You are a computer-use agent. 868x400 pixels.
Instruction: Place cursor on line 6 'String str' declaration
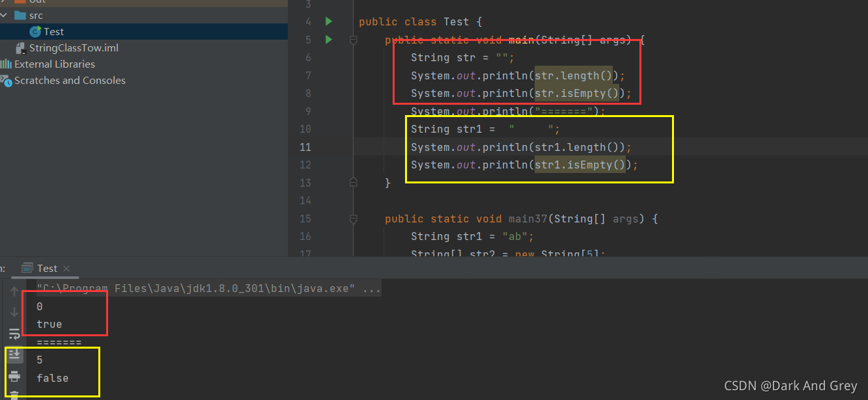coord(463,57)
